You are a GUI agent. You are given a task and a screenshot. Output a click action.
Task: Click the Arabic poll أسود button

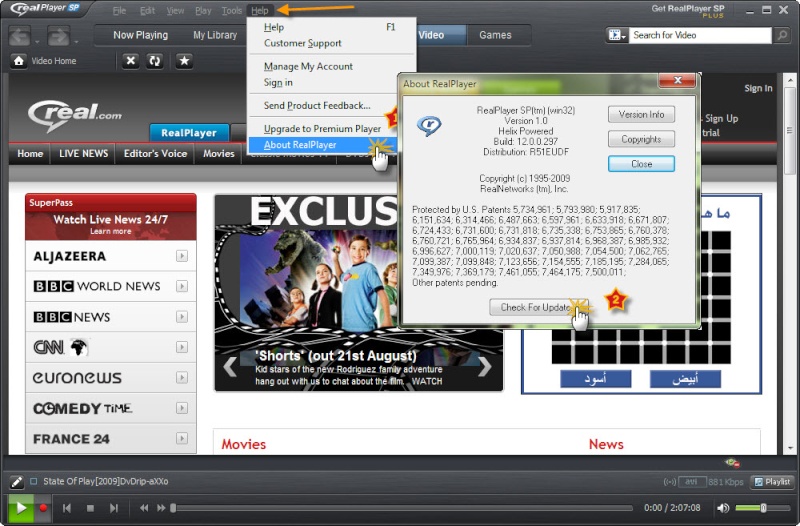point(595,379)
